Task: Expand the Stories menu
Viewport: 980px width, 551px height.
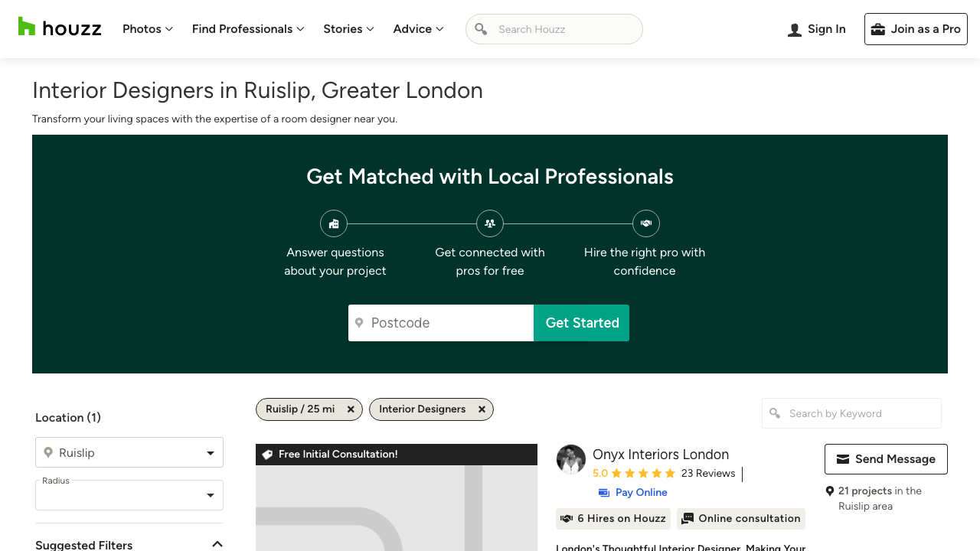Action: point(348,29)
